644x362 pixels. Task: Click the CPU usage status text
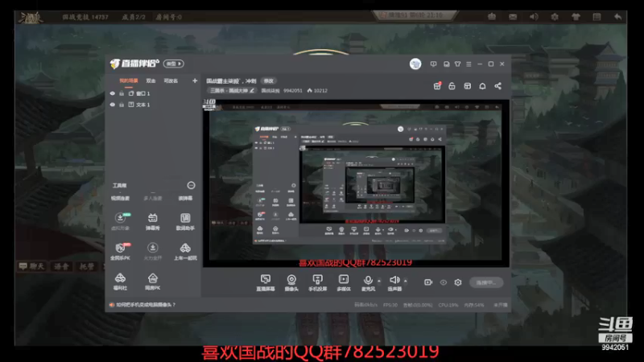[x=448, y=305]
